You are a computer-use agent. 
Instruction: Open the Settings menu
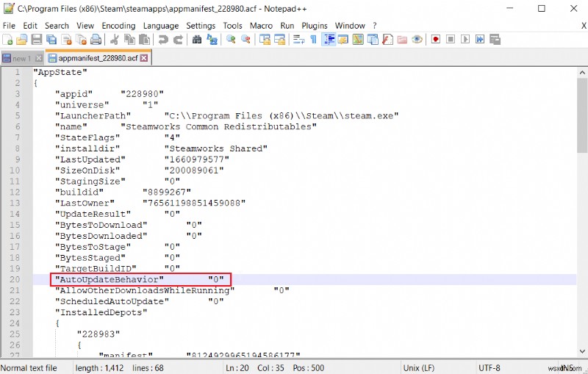click(201, 26)
